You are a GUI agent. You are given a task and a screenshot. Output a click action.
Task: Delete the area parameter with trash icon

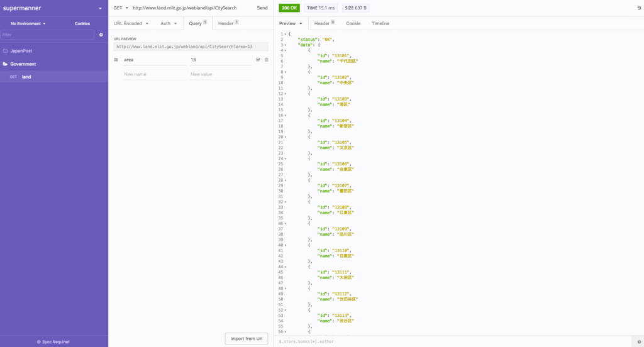point(266,60)
